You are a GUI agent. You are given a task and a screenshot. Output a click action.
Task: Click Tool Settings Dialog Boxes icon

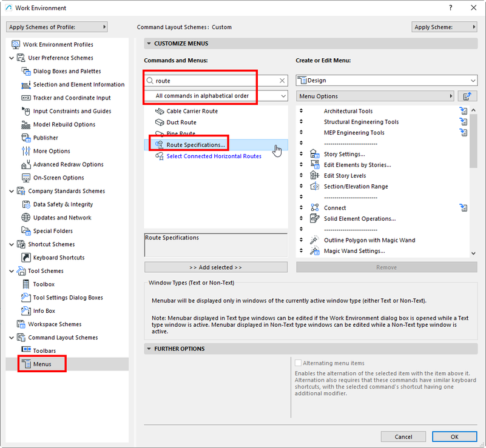pos(25,298)
